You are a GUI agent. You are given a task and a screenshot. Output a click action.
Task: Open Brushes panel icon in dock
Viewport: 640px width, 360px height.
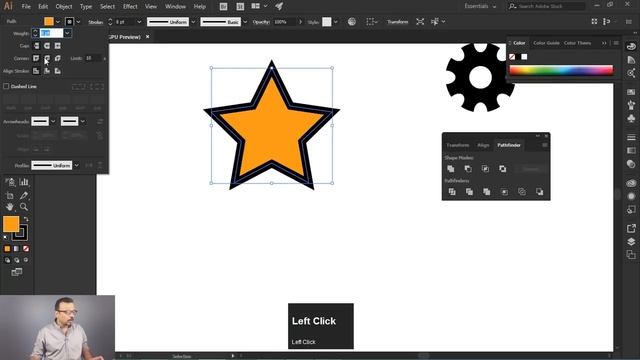[631, 105]
